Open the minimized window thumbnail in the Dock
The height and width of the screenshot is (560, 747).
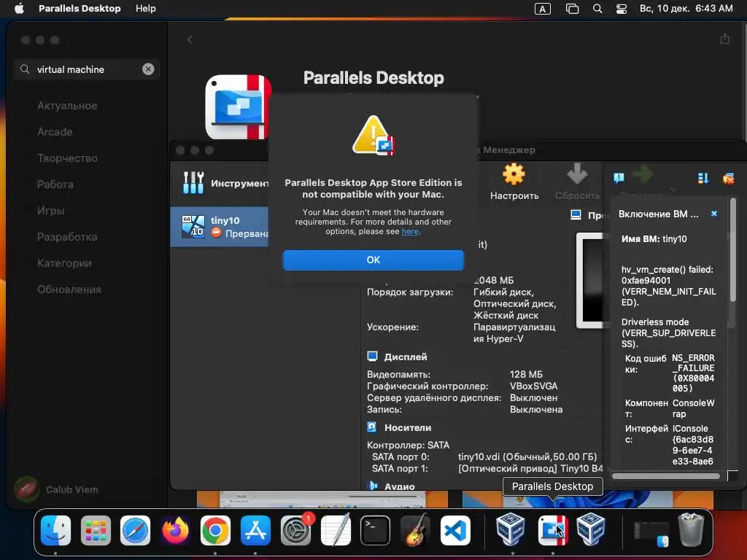(x=651, y=533)
